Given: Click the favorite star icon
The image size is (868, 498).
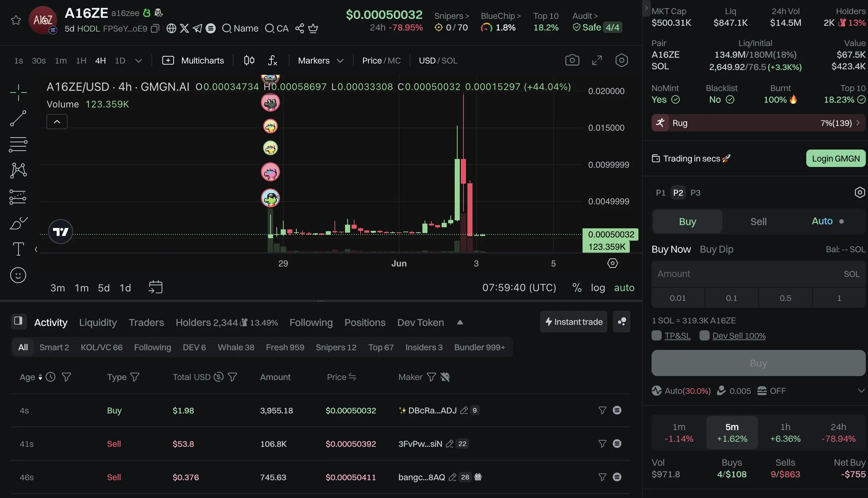Looking at the screenshot, I should pos(16,20).
